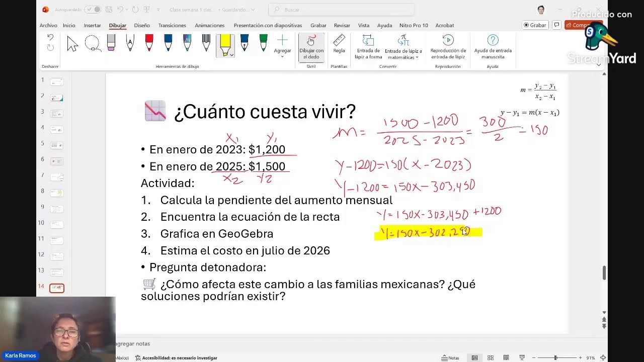Click the Buscar search box
The width and height of the screenshot is (644, 362).
coord(341,10)
